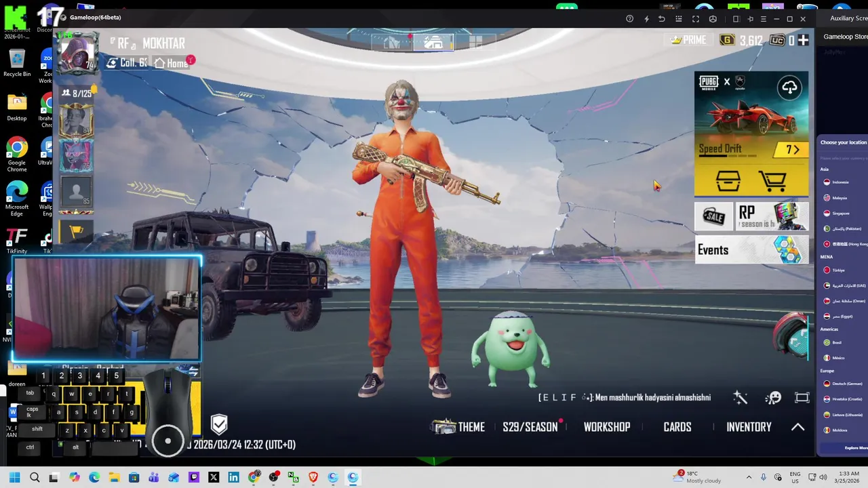
Task: Click the Gameloop back arrow icon
Action: point(662,19)
